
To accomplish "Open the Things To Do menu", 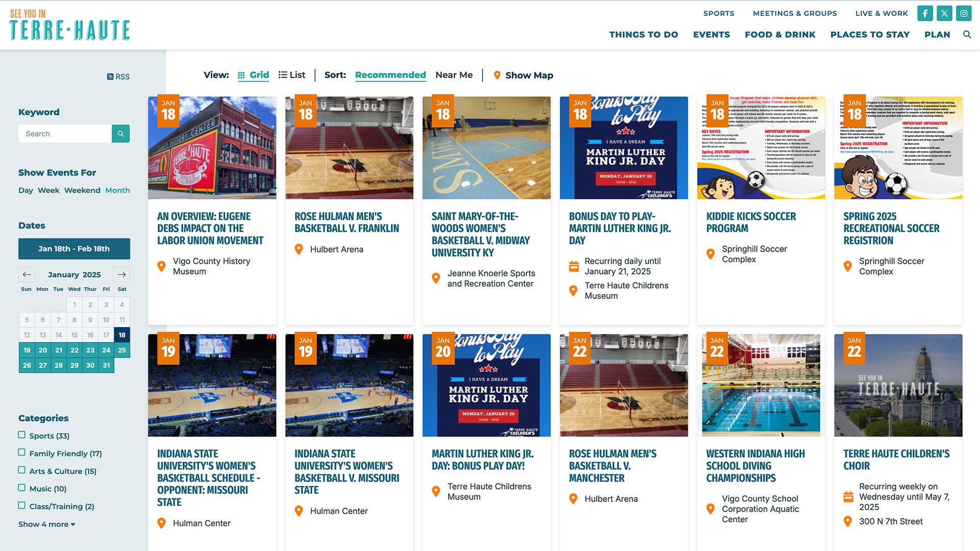I will coord(643,35).
